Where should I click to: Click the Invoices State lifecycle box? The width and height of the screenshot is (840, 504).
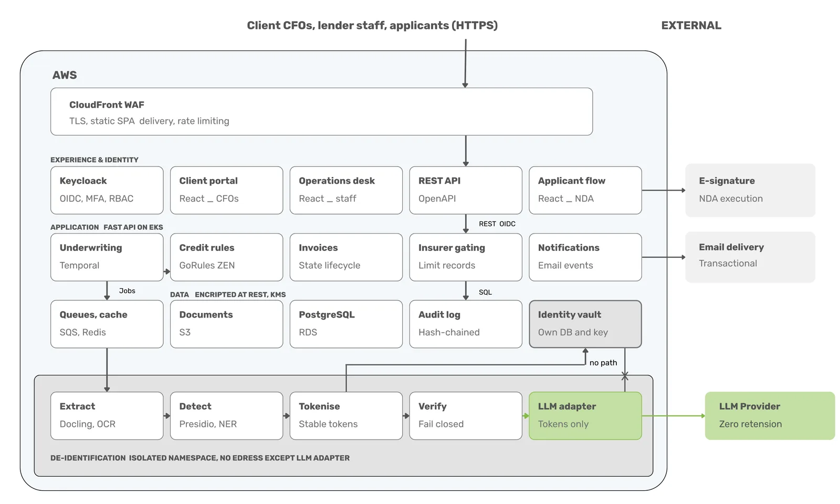[x=346, y=257]
